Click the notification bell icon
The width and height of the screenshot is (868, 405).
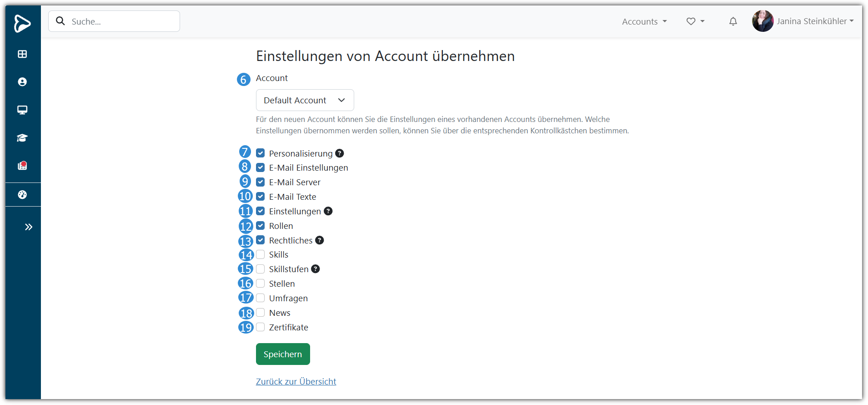coord(733,21)
